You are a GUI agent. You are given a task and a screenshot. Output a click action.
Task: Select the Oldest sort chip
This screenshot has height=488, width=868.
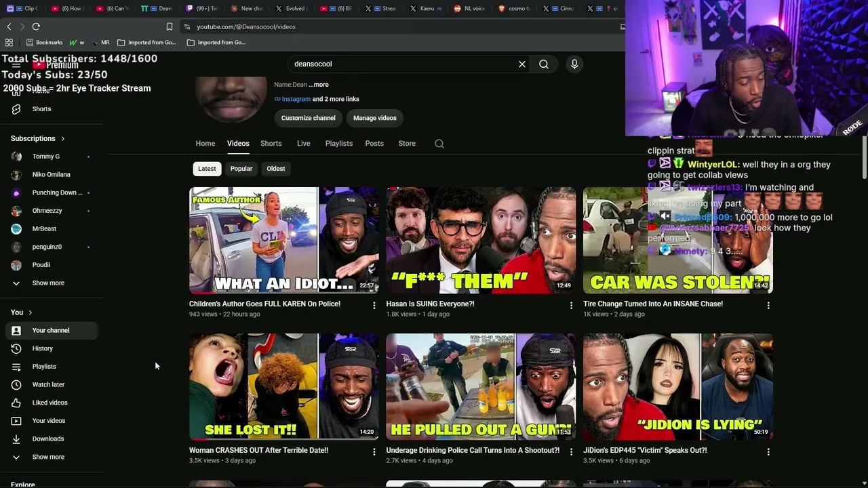(x=276, y=169)
